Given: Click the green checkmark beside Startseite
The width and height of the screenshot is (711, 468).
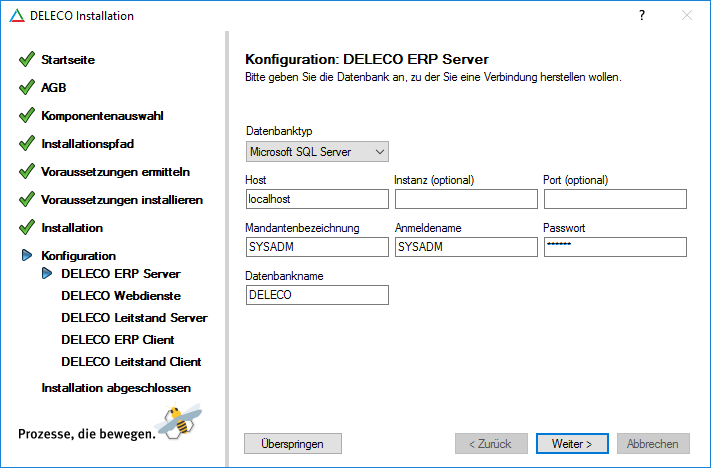Looking at the screenshot, I should (x=27, y=59).
